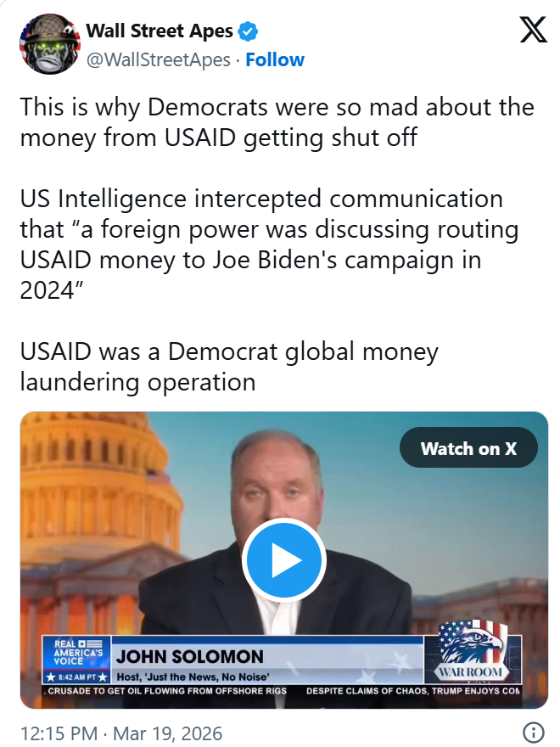The height and width of the screenshot is (747, 560).
Task: Click the Real America's Voice logo
Action: (x=77, y=650)
